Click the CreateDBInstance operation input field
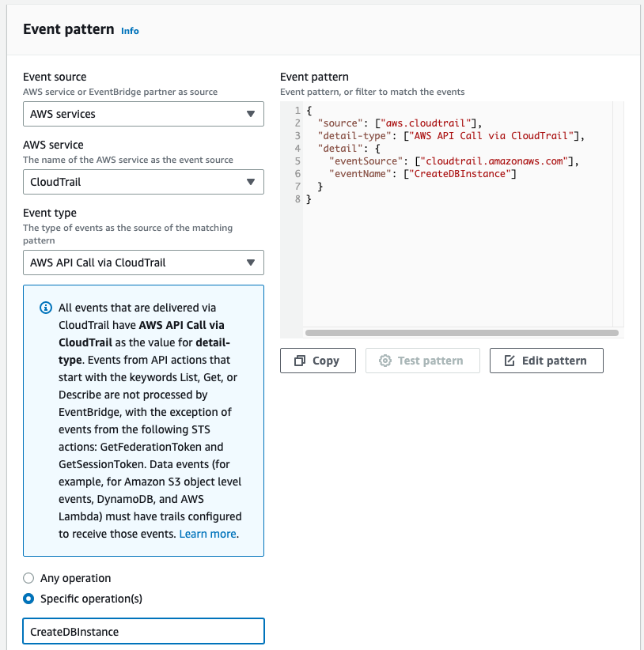This screenshot has width=644, height=650. tap(142, 632)
